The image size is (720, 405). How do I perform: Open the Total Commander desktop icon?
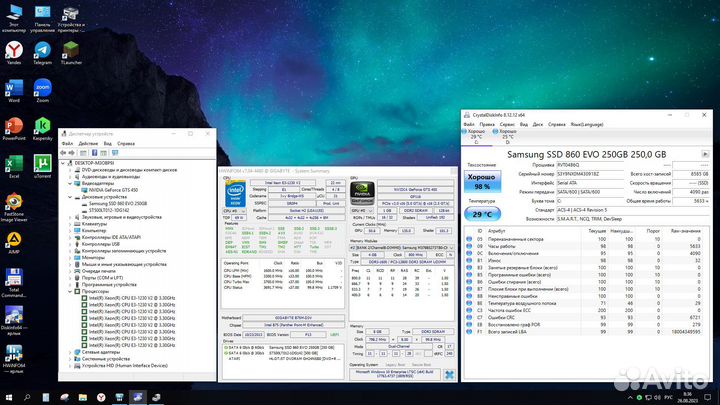click(x=14, y=283)
